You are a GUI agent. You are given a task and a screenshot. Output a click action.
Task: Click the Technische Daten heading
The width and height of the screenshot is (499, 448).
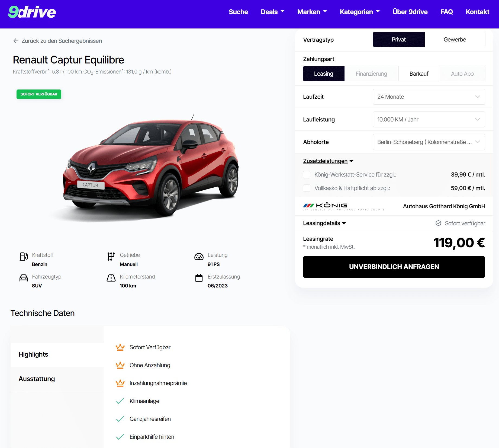coord(43,313)
